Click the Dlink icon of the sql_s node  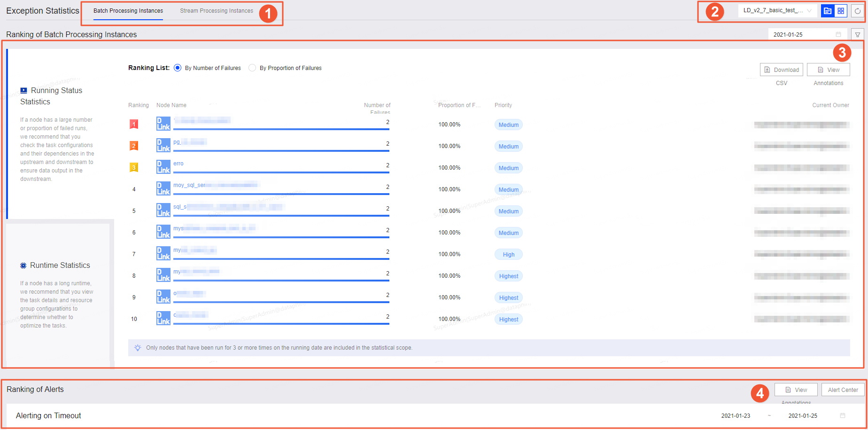163,210
